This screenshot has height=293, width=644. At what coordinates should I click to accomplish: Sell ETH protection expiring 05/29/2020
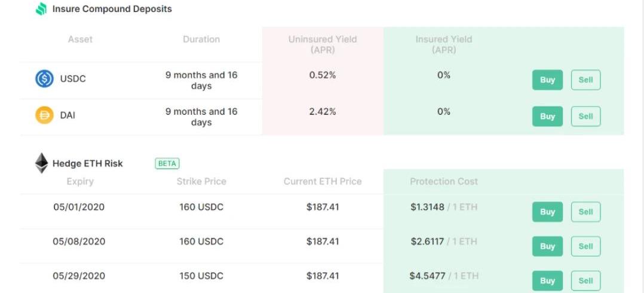coord(585,280)
